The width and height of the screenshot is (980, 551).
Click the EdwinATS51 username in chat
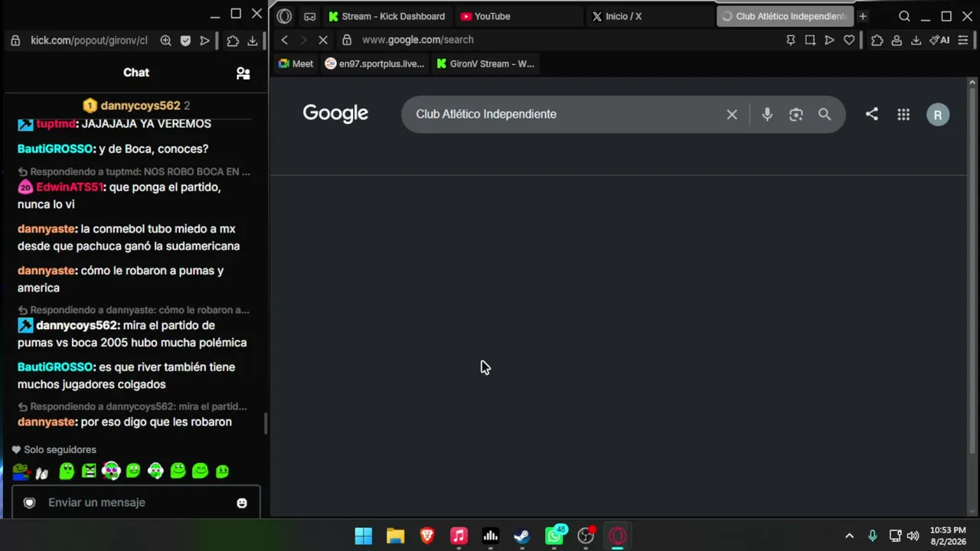pos(69,187)
